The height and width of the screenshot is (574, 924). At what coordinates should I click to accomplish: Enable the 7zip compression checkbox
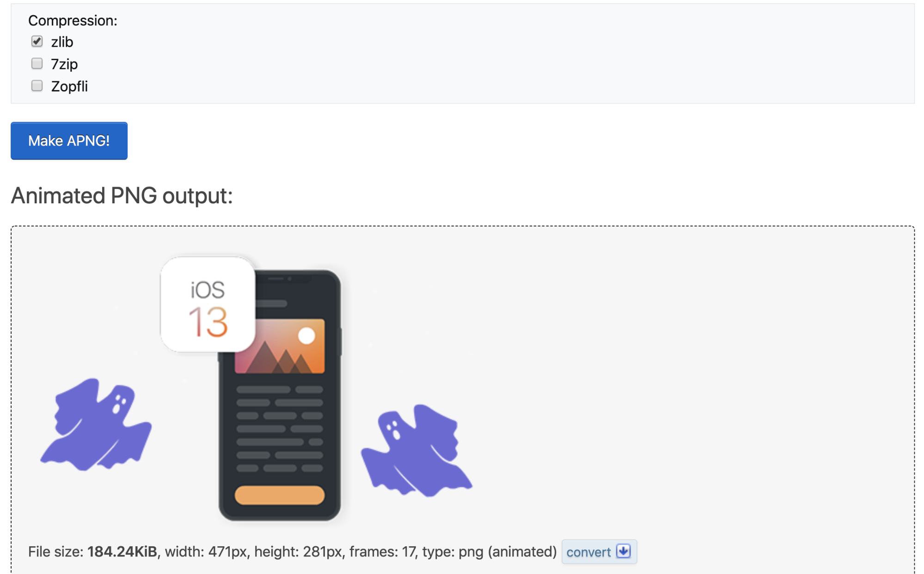tap(37, 63)
